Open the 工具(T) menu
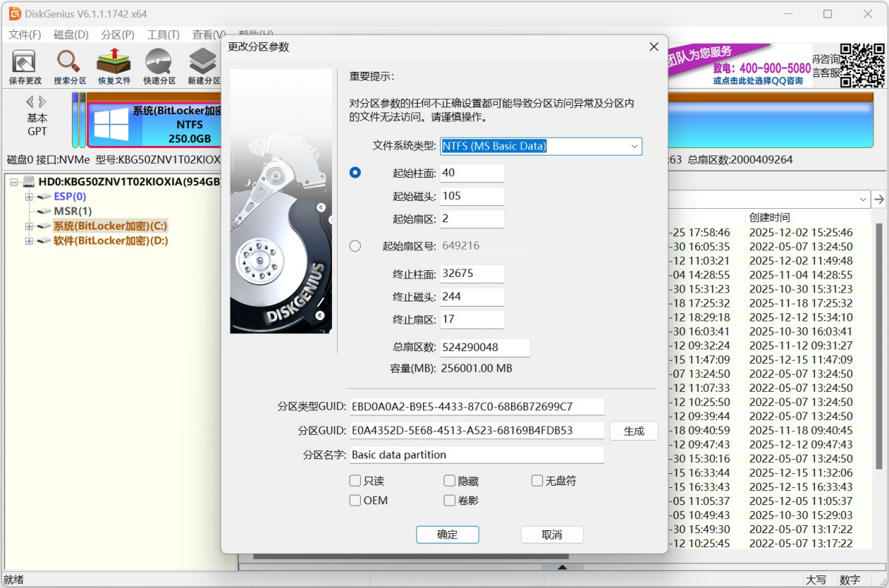The width and height of the screenshot is (889, 588). [x=163, y=35]
